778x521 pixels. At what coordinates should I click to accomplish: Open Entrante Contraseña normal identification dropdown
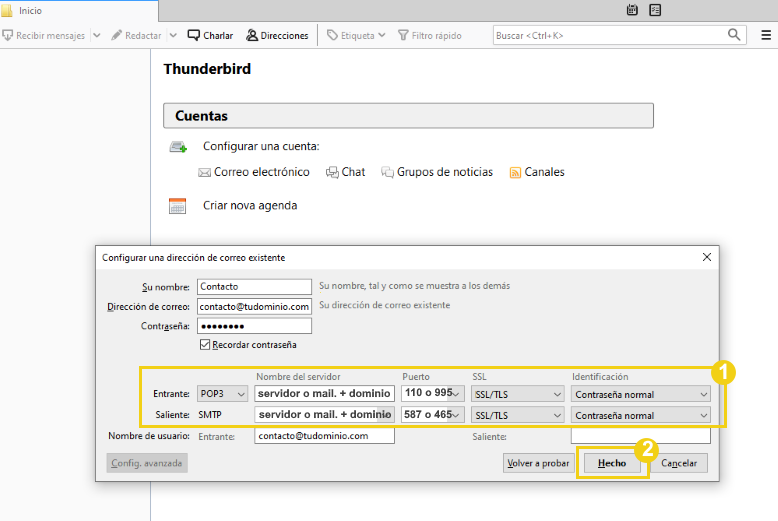point(641,394)
